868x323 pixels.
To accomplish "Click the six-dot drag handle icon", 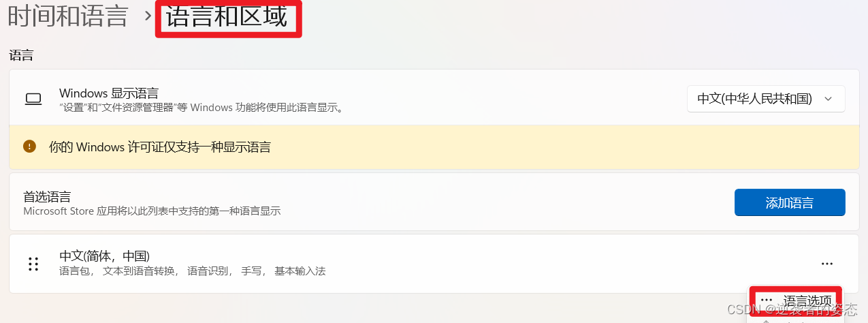I will [33, 264].
